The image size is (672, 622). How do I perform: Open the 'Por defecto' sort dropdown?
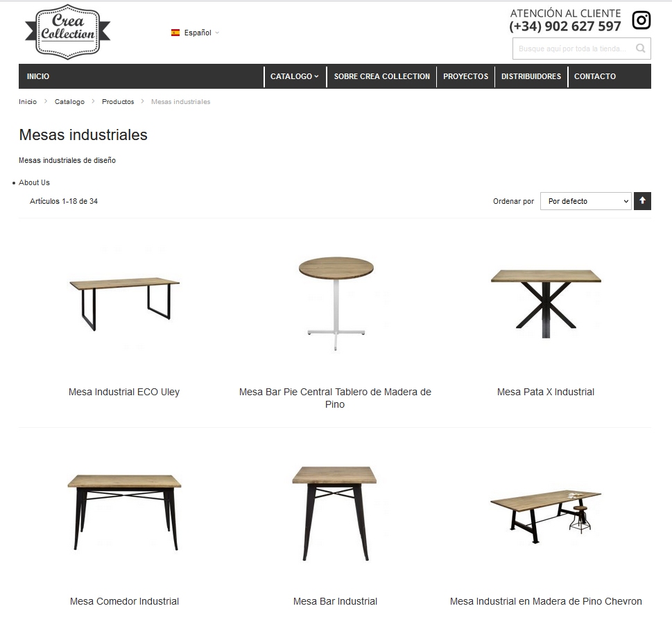tap(586, 201)
